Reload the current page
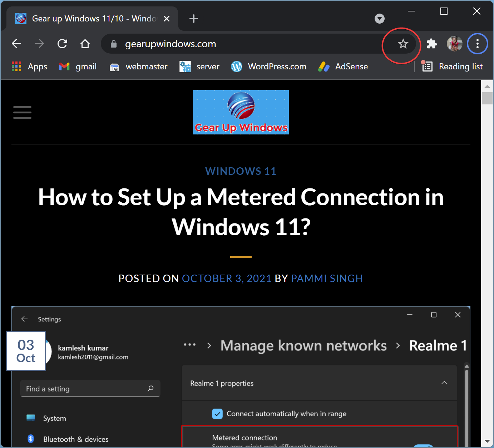The width and height of the screenshot is (494, 448). pos(63,44)
